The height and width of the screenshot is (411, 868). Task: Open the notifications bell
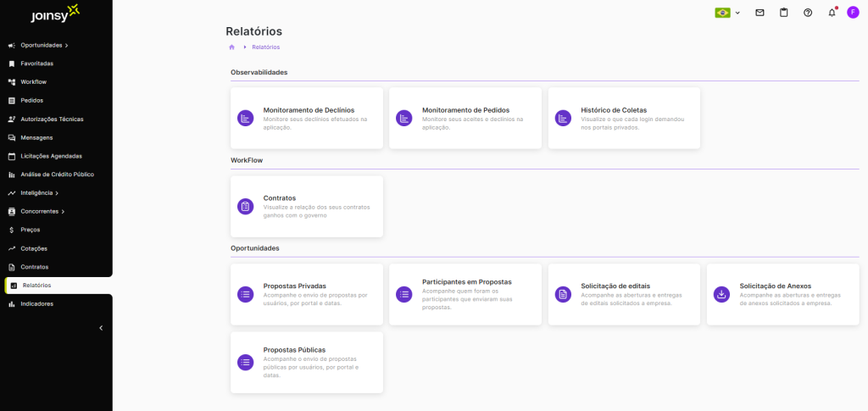pyautogui.click(x=832, y=13)
